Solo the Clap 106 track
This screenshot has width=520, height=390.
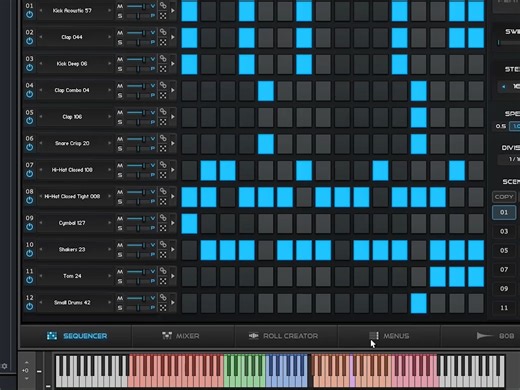click(120, 122)
